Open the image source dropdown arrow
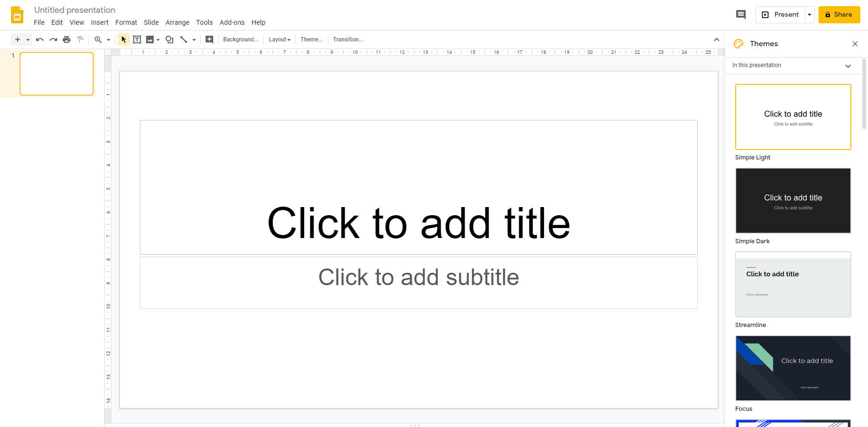 click(x=158, y=40)
